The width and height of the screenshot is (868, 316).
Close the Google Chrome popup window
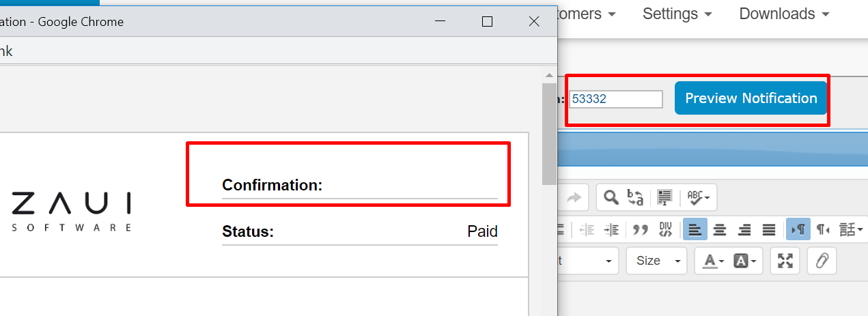pyautogui.click(x=534, y=22)
